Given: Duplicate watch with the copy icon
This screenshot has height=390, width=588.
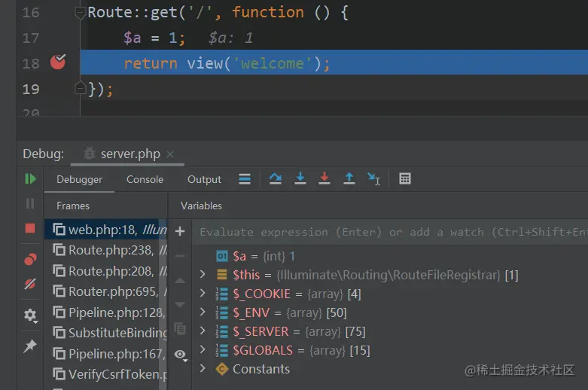Looking at the screenshot, I should click(x=180, y=329).
